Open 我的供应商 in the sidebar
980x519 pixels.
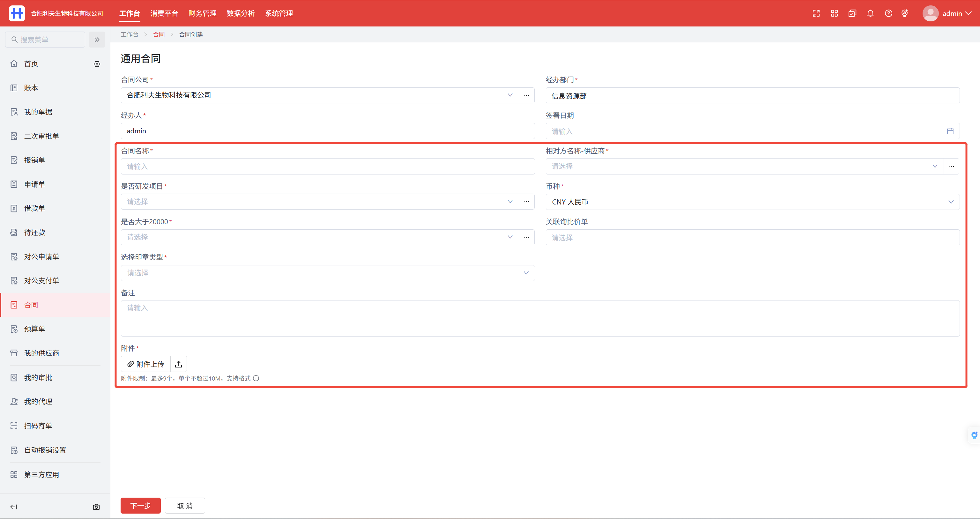pos(41,353)
